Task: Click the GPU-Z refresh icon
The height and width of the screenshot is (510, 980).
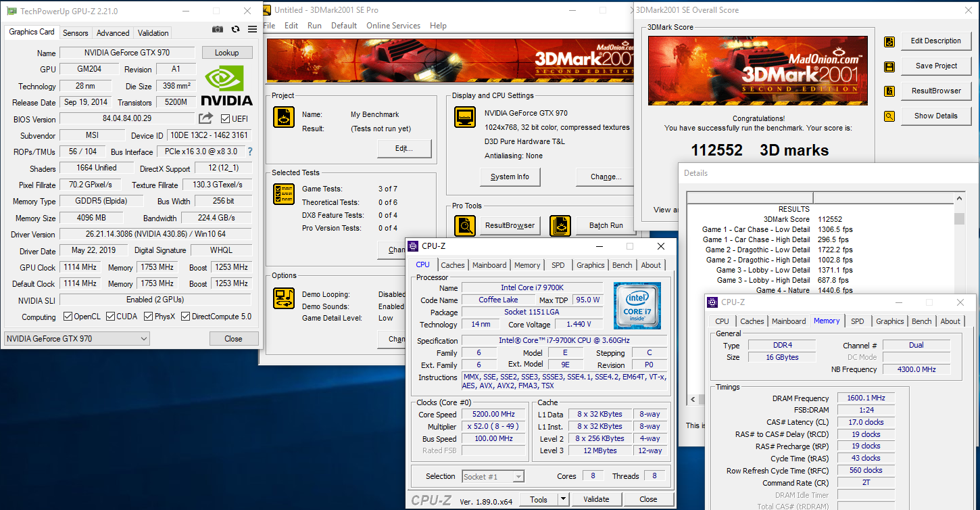Action: [235, 30]
